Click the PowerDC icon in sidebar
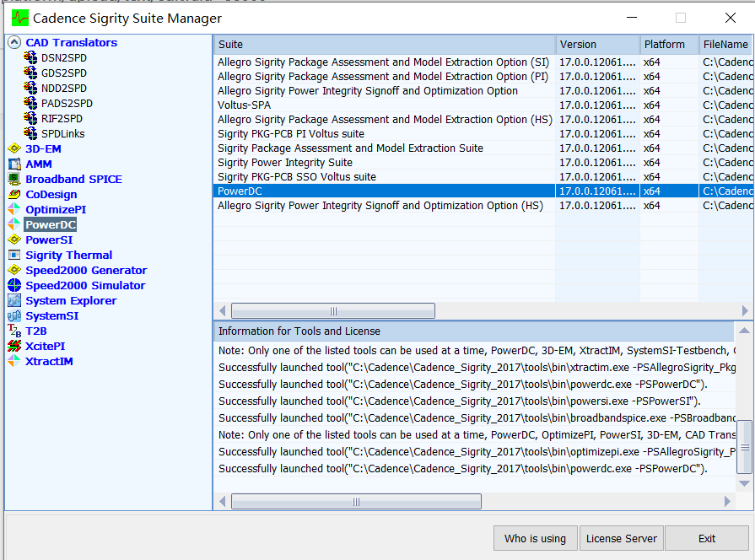This screenshot has height=560, width=755. tap(14, 225)
